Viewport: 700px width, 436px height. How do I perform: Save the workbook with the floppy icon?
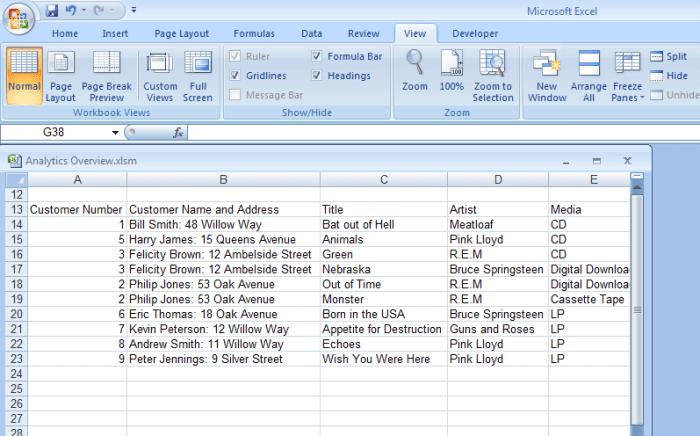[52, 10]
